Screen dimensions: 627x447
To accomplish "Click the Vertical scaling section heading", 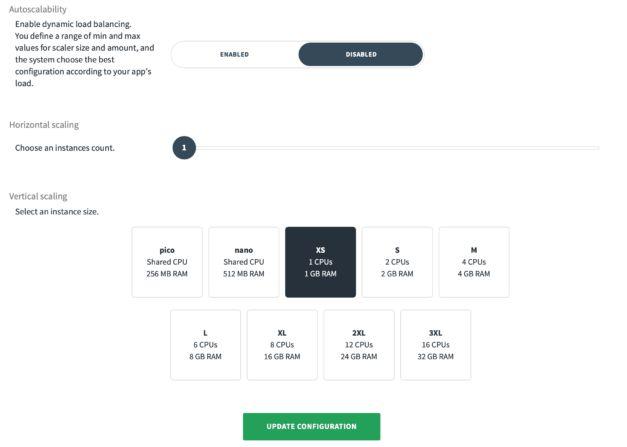I will tap(38, 196).
